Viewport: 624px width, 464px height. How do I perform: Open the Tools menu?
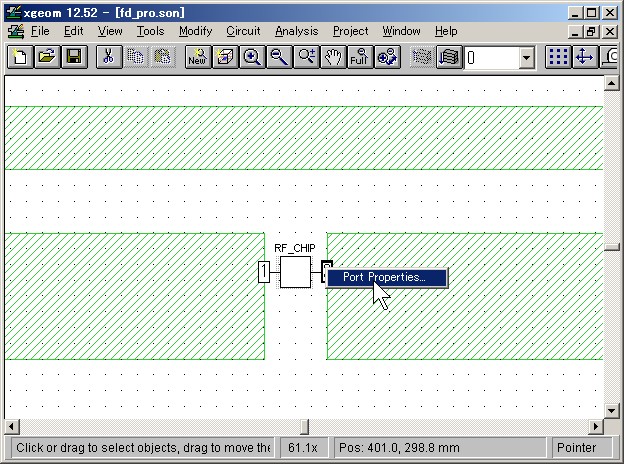[150, 31]
